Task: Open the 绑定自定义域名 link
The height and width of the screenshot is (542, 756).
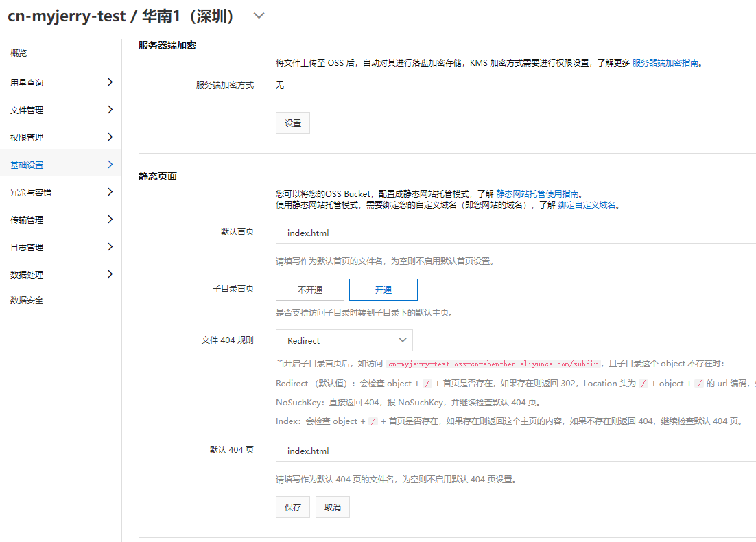Action: click(587, 205)
